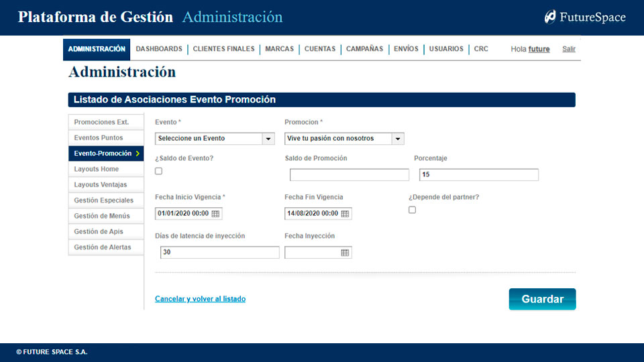Screen dimensions: 644x362
Task: Toggle the ¿Saldo de Evento? checkbox
Action: (158, 171)
